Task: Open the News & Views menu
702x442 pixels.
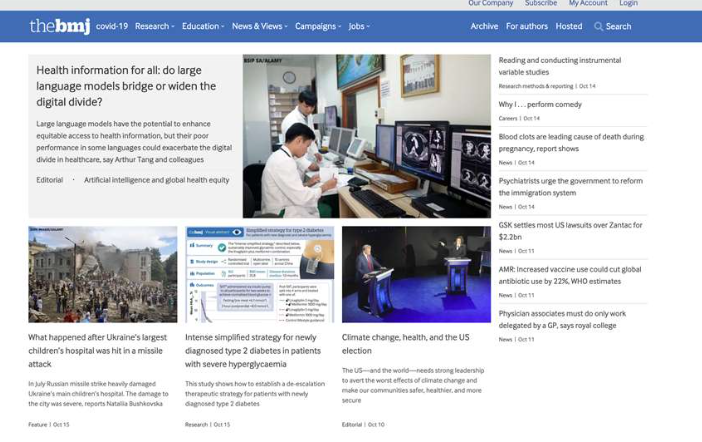Action: click(260, 26)
